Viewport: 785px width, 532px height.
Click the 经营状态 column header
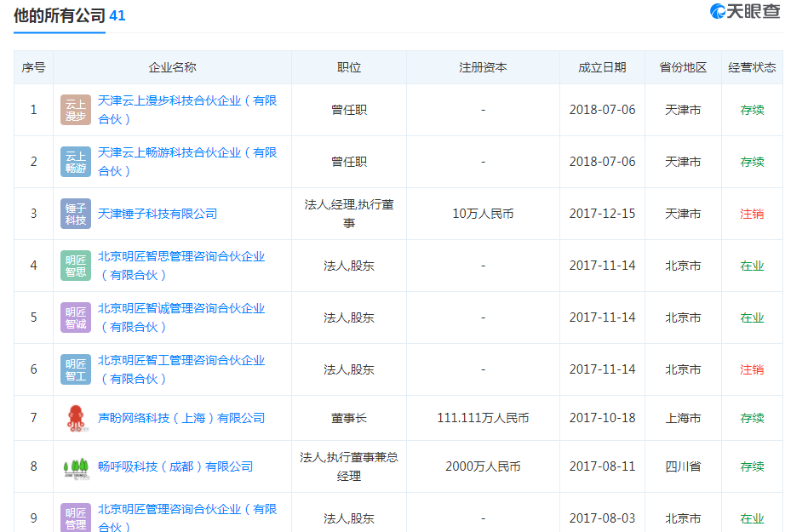coord(752,67)
